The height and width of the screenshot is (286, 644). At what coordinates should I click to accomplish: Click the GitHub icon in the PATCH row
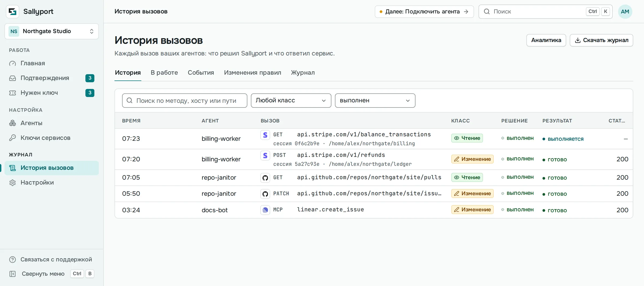(x=265, y=194)
